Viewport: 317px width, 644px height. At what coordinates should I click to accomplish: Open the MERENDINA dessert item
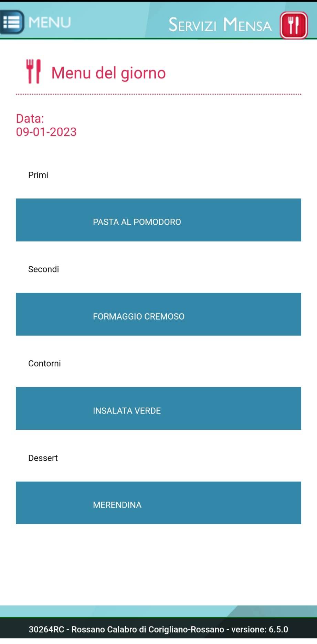(x=158, y=503)
